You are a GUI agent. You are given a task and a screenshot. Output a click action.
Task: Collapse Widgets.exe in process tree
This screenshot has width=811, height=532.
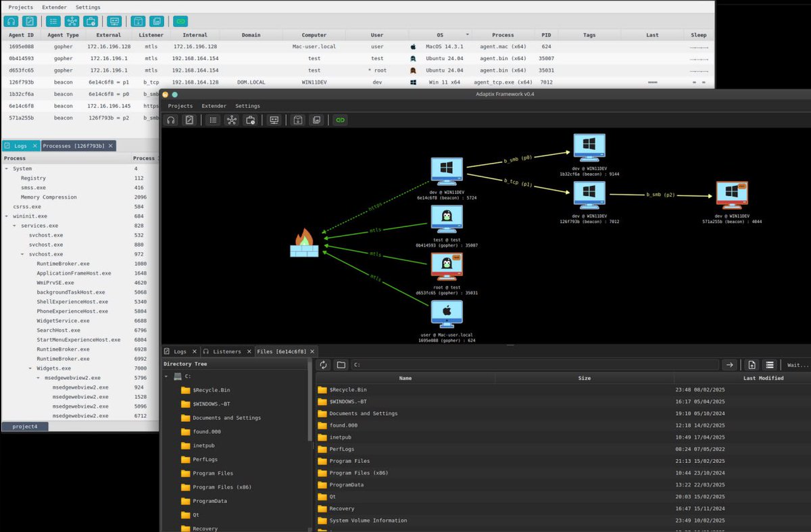[x=30, y=368]
